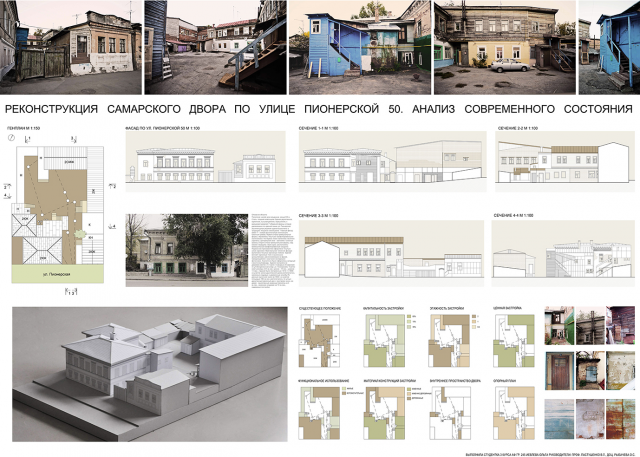
Task: Open the top photo of blue wooden stair tower
Action: coord(360,47)
